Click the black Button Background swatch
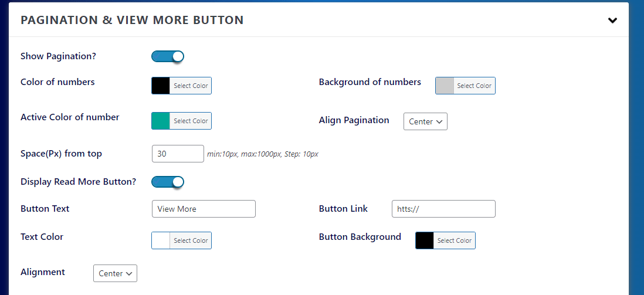 click(424, 240)
